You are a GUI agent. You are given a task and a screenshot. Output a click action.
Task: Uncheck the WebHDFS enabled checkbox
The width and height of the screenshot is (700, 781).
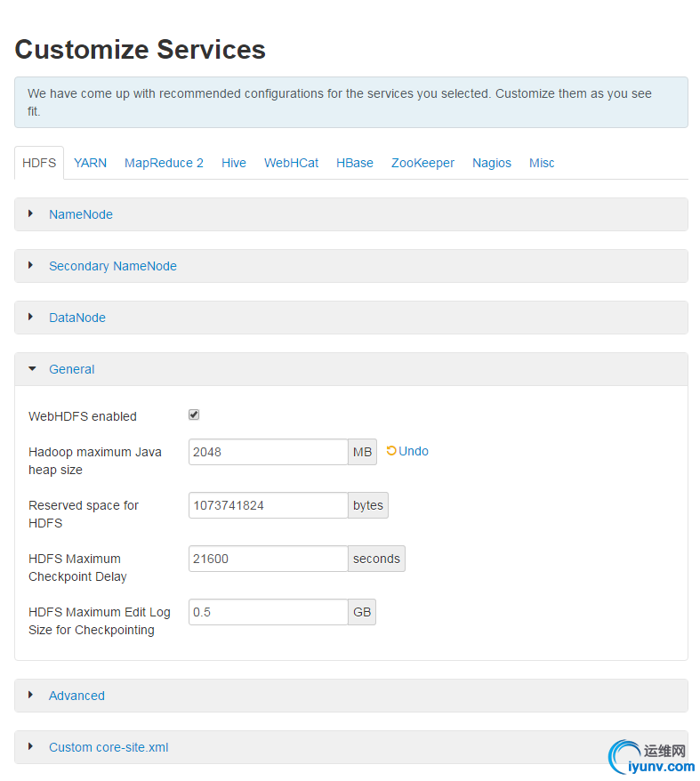coord(194,415)
